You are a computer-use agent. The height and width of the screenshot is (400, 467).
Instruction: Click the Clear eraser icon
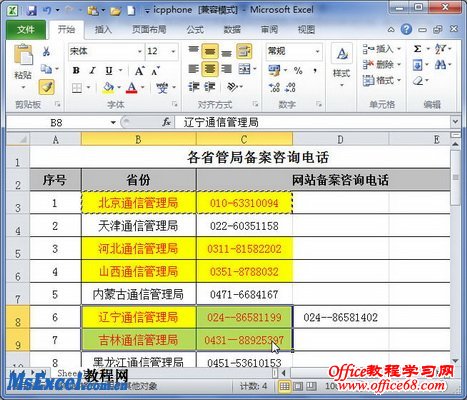coord(418,81)
